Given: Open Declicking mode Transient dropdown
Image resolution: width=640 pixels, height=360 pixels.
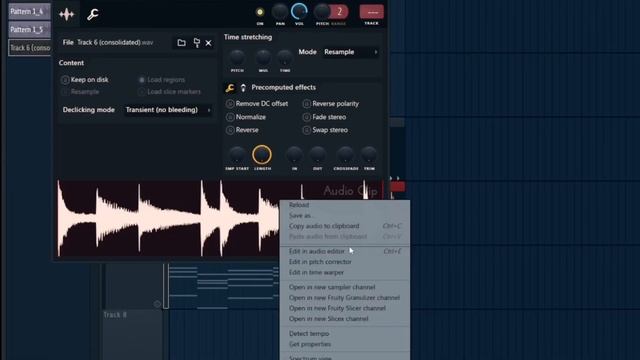Looking at the screenshot, I should pos(168,110).
